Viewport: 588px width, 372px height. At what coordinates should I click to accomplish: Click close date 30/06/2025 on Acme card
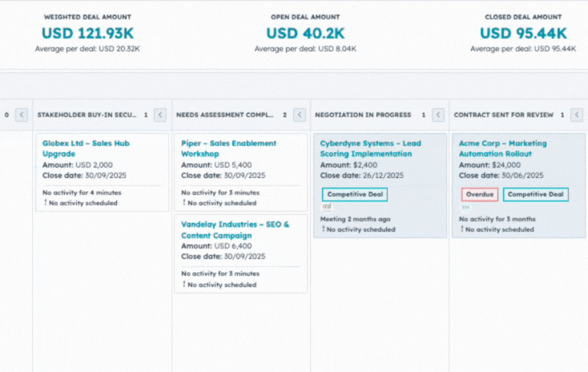tap(522, 176)
